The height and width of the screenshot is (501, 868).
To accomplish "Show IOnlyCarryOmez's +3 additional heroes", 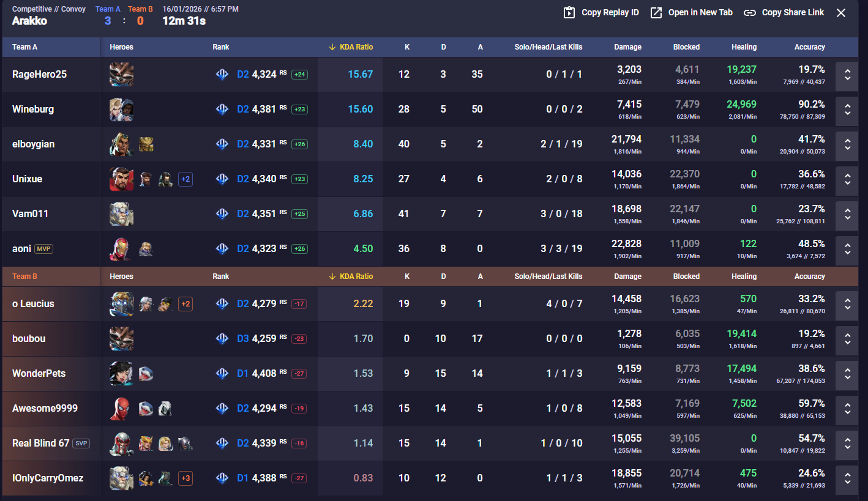I will (185, 478).
